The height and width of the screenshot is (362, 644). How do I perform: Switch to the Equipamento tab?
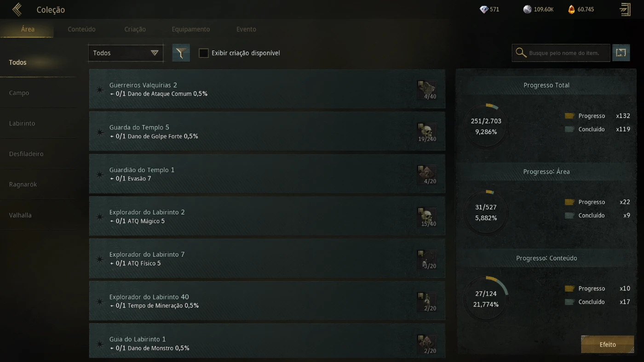click(190, 29)
